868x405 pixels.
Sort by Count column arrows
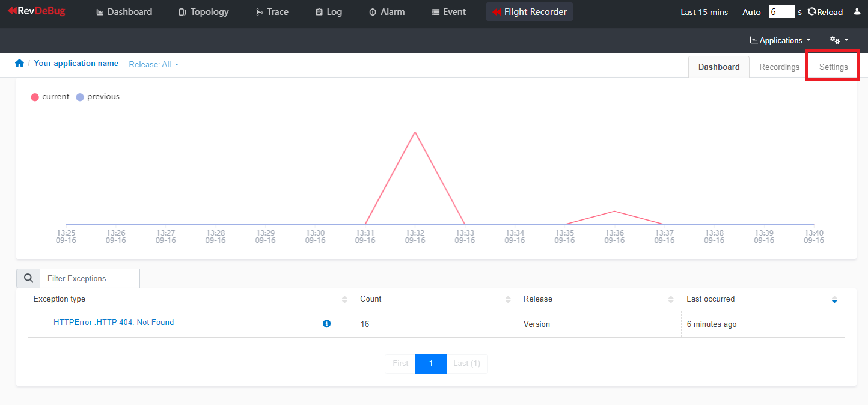click(x=508, y=299)
